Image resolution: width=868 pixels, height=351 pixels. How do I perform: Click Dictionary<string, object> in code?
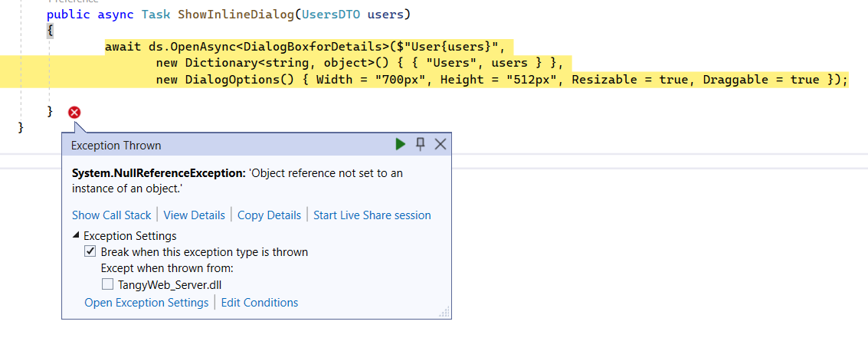(x=280, y=63)
